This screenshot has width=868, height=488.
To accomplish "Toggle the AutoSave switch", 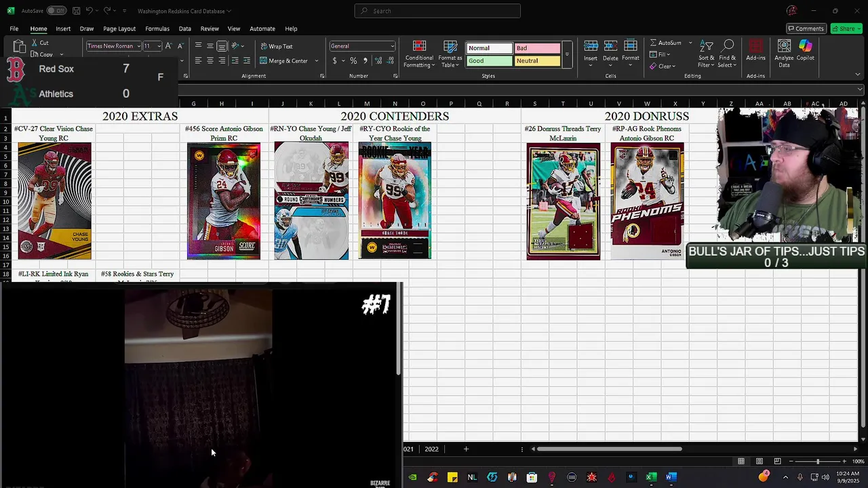I will coord(56,11).
